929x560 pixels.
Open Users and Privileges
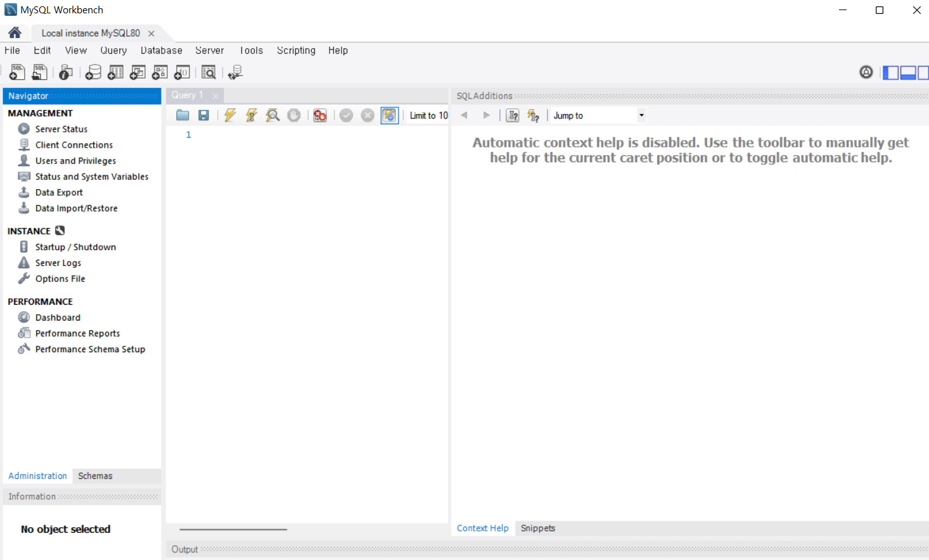click(75, 161)
